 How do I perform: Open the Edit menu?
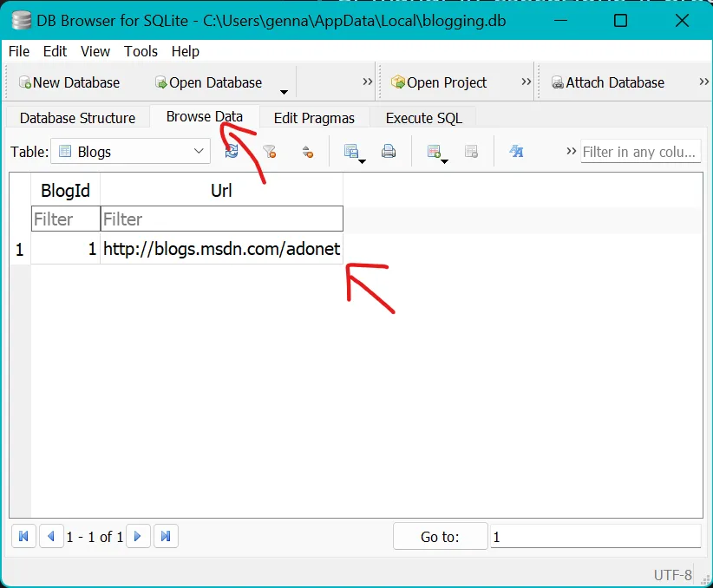(x=55, y=51)
